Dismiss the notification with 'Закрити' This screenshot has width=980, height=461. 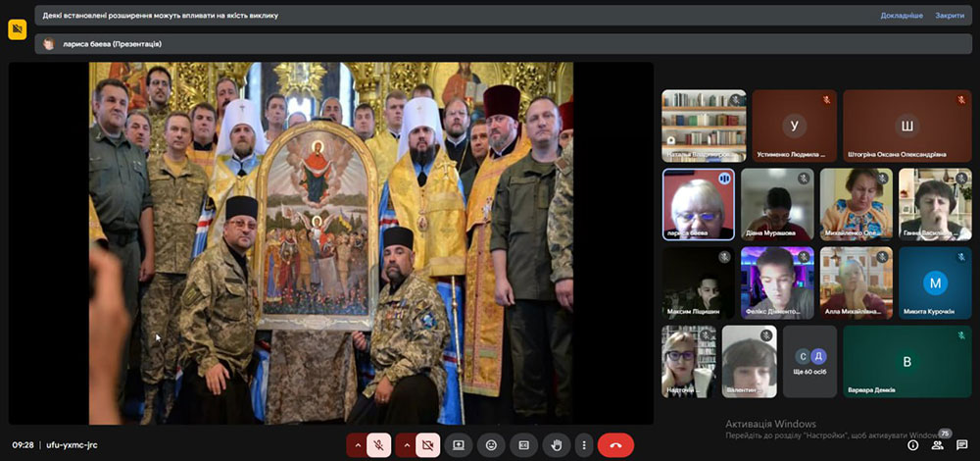point(949,16)
